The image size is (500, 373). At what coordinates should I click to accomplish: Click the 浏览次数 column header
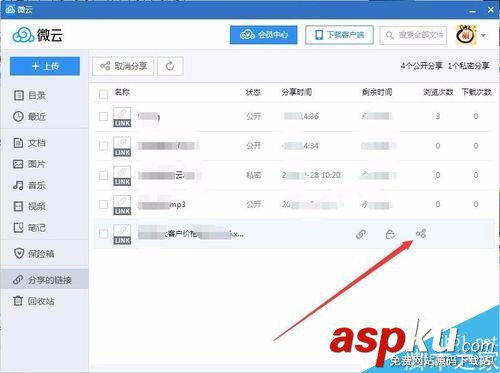click(x=438, y=92)
